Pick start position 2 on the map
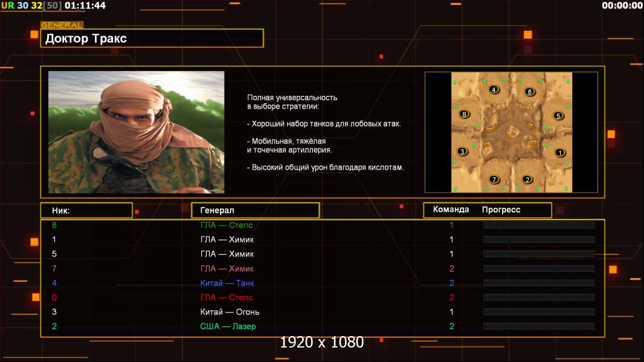 527,179
